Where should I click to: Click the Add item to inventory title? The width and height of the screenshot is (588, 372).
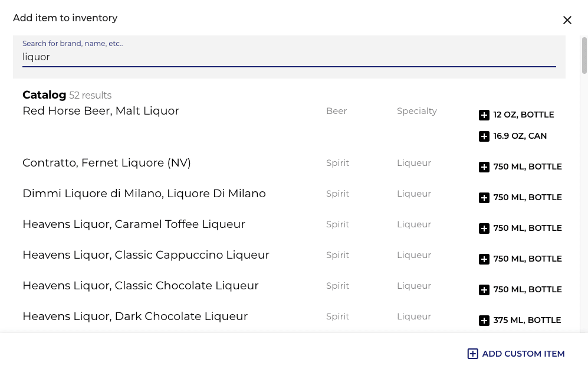coord(65,18)
